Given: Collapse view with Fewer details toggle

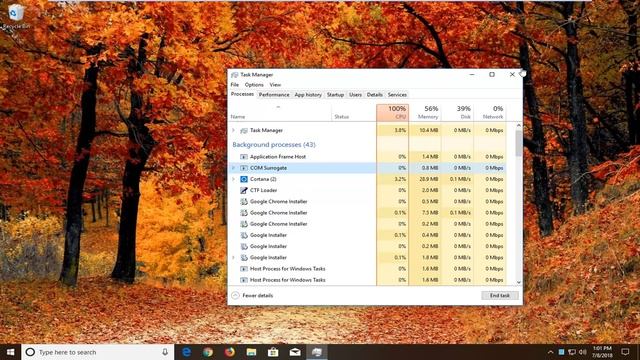Looking at the screenshot, I should tap(252, 295).
